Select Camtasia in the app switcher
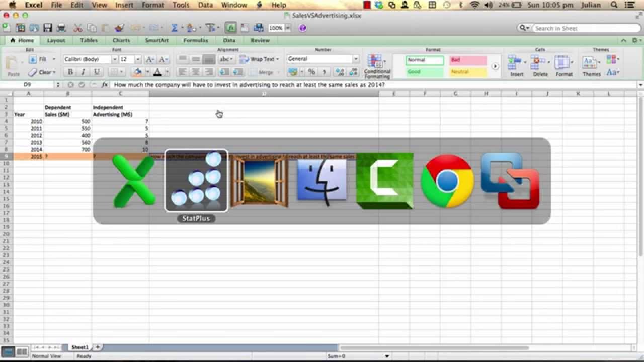 coord(385,181)
